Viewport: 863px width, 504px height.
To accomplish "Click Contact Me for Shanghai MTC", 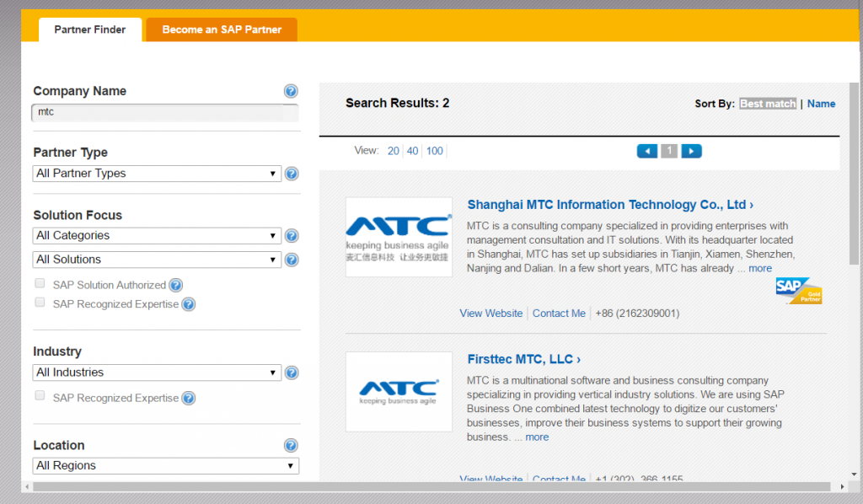I will tap(559, 313).
